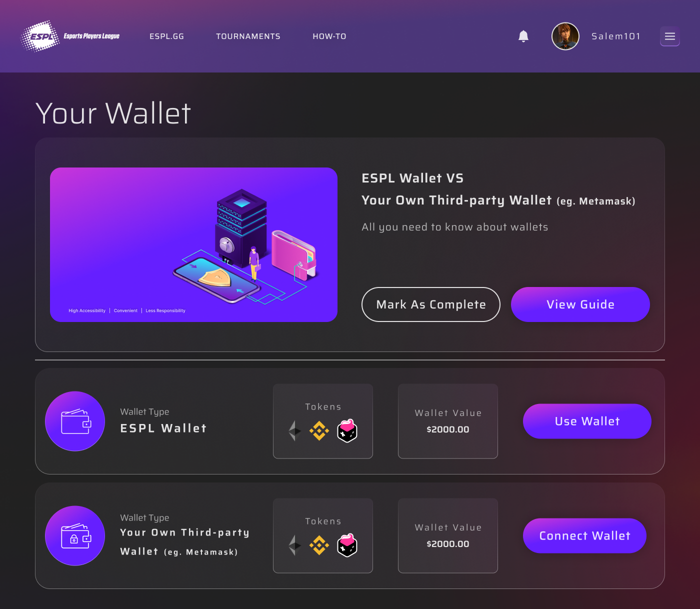
Task: Select Binance token in third-party wallet row
Action: tap(319, 545)
